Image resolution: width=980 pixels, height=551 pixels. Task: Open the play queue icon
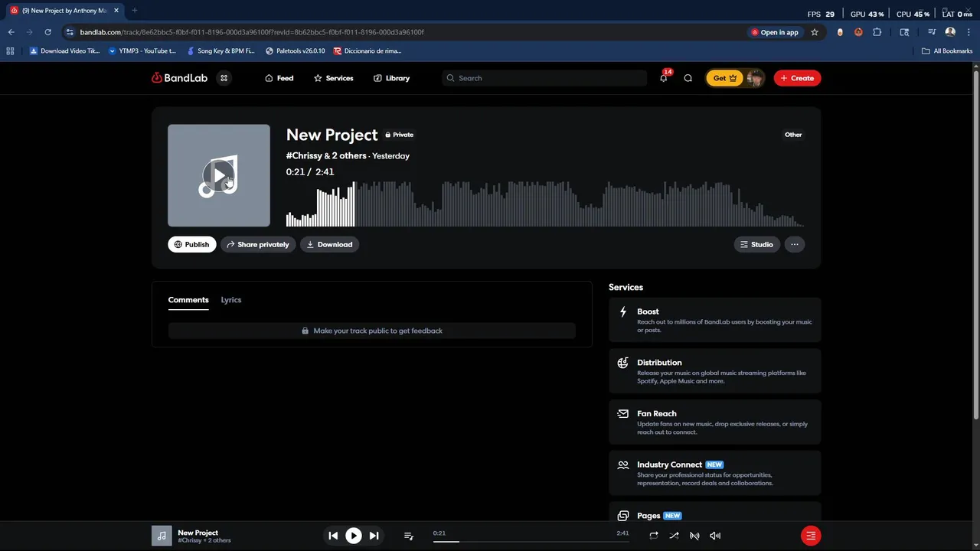tap(409, 536)
